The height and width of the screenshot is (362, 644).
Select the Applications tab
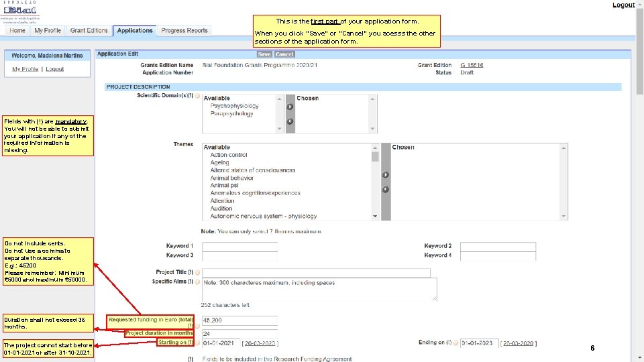pos(135,31)
